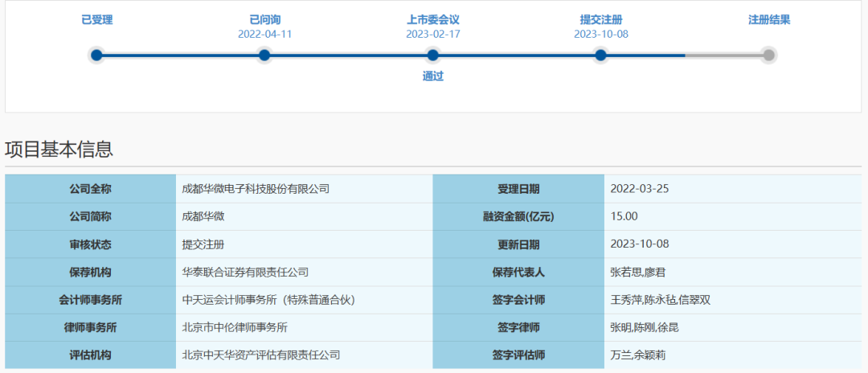This screenshot has width=868, height=373.
Task: Click the 保荐机构 label cell
Action: [x=90, y=272]
